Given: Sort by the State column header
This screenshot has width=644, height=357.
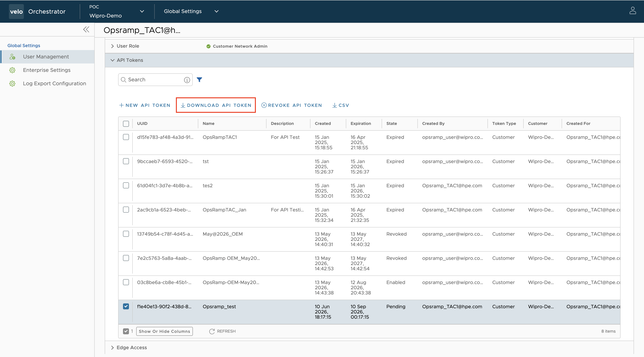Looking at the screenshot, I should tap(392, 124).
